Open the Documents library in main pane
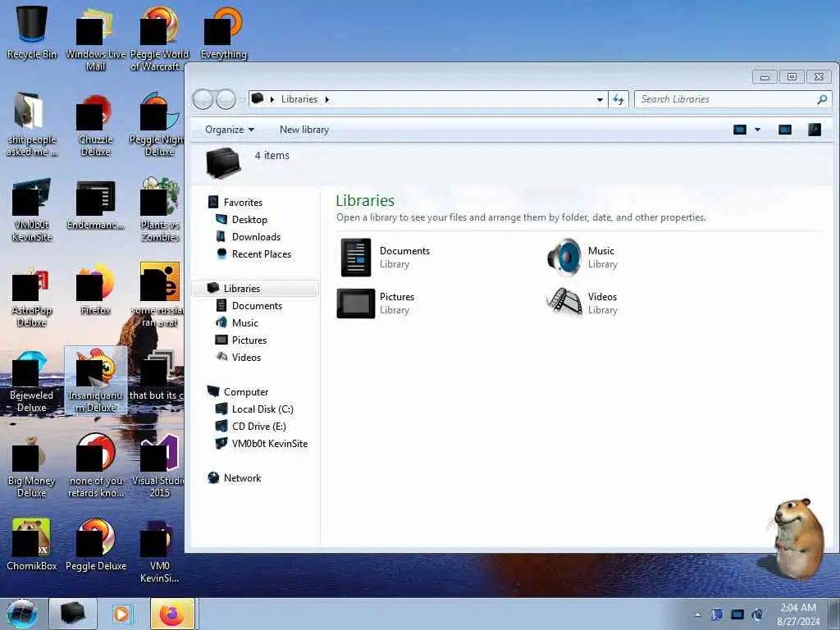This screenshot has width=840, height=630. (386, 257)
